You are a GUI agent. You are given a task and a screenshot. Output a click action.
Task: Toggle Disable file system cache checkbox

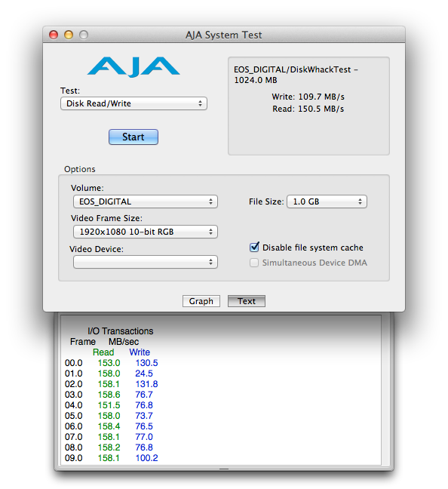point(254,248)
